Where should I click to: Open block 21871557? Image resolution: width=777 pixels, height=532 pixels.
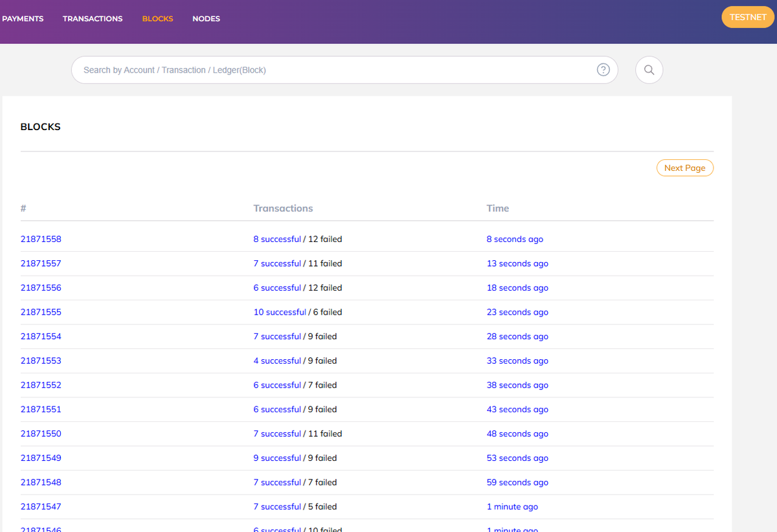pos(41,263)
